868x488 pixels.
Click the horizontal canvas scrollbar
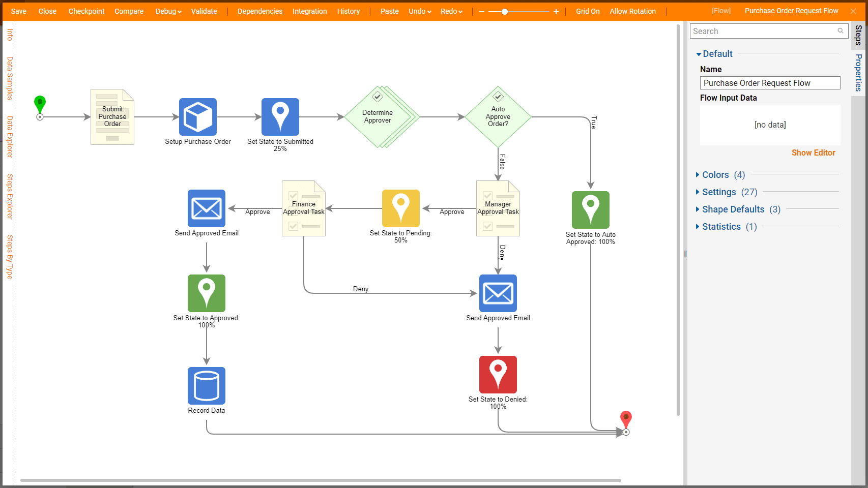tap(321, 480)
